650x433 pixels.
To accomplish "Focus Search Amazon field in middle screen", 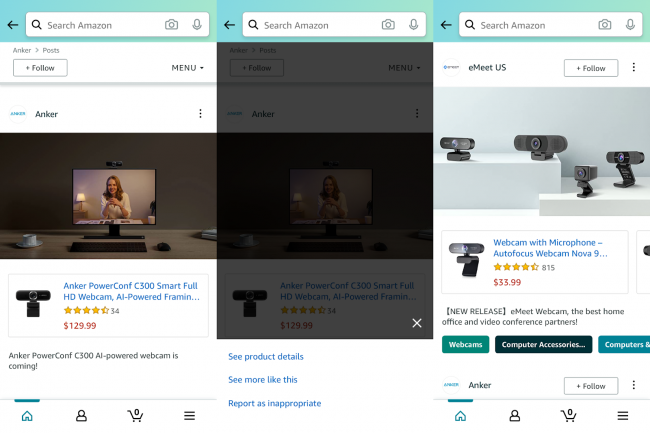I will [334, 25].
